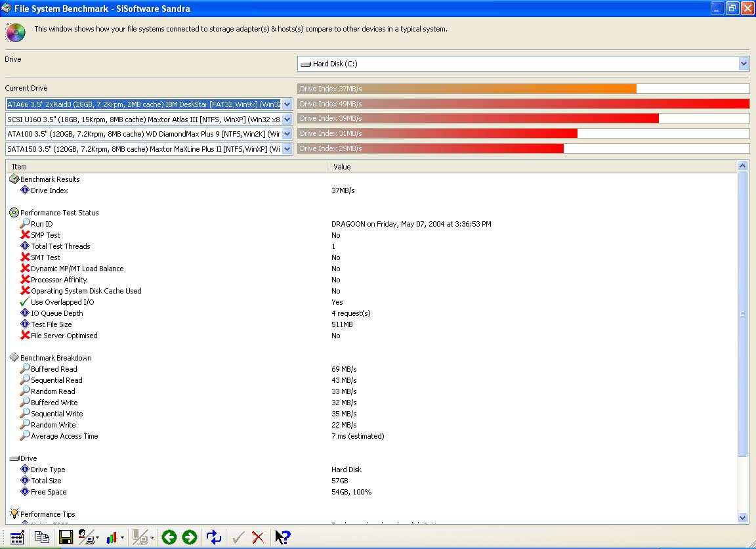Save report with the floppy disk icon
Screen dimensions: 756x549
[x=66, y=537]
